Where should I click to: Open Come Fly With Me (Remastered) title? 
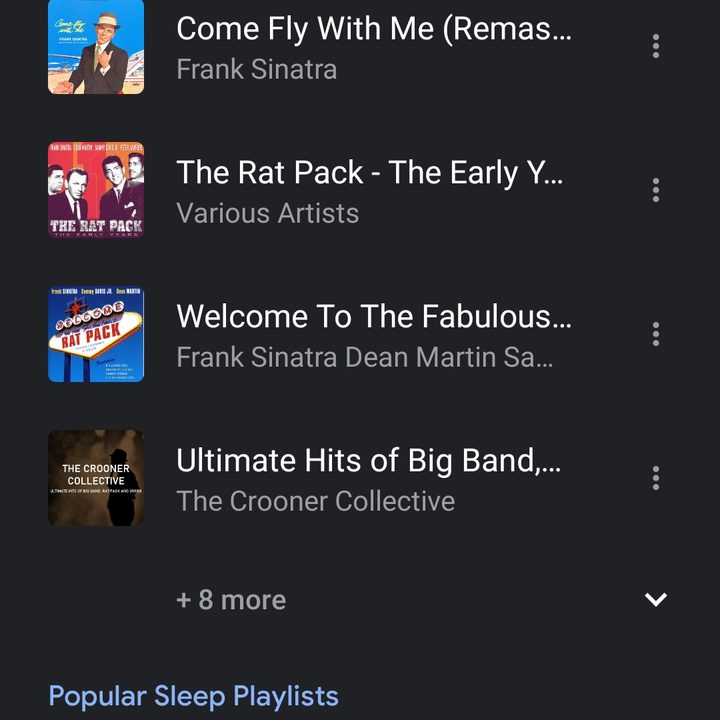coord(374,29)
